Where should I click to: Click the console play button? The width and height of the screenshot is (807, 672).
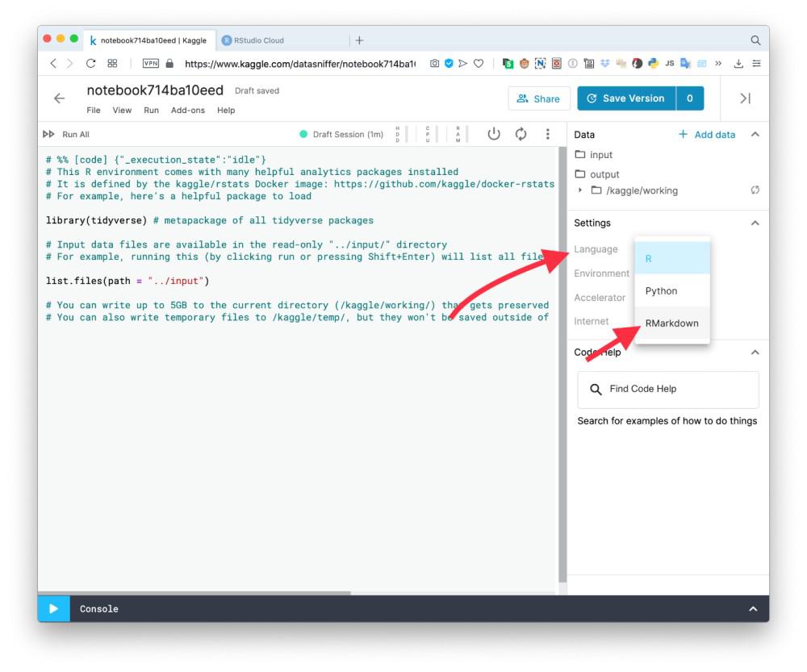coord(53,609)
